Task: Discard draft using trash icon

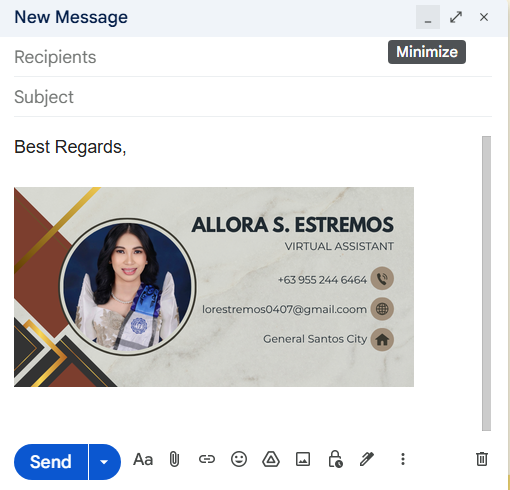Action: click(x=482, y=459)
